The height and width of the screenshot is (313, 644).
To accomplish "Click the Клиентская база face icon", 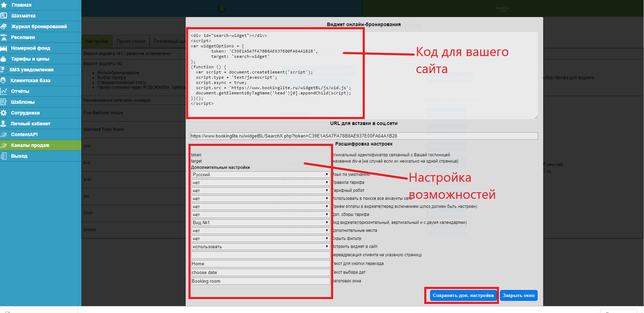I will tap(3, 80).
